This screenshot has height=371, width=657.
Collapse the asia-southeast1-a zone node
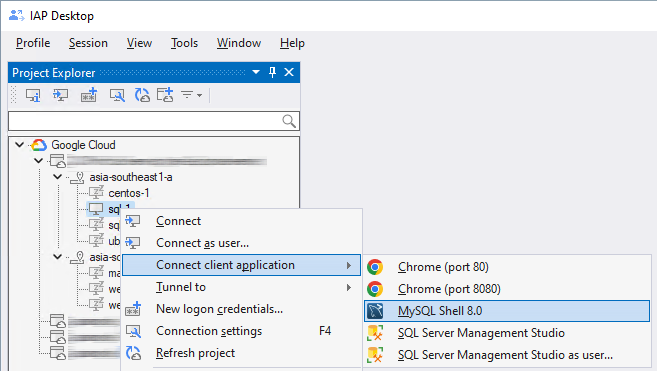(58, 176)
